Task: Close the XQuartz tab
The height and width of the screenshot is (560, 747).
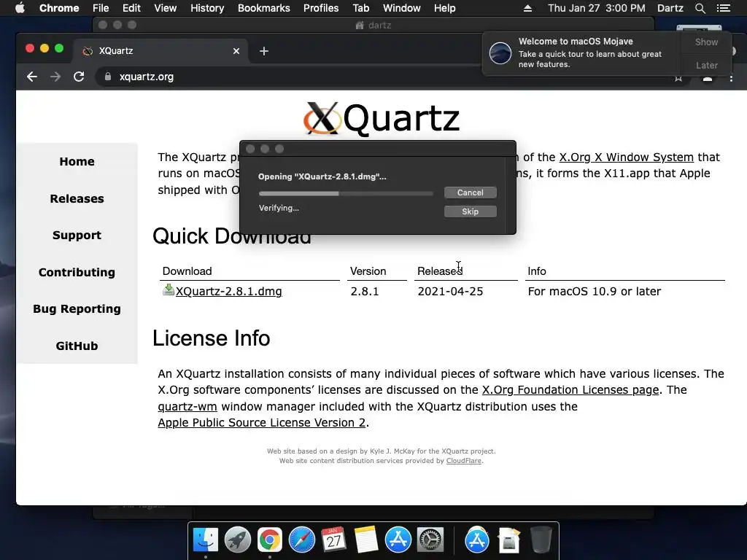Action: (x=236, y=51)
